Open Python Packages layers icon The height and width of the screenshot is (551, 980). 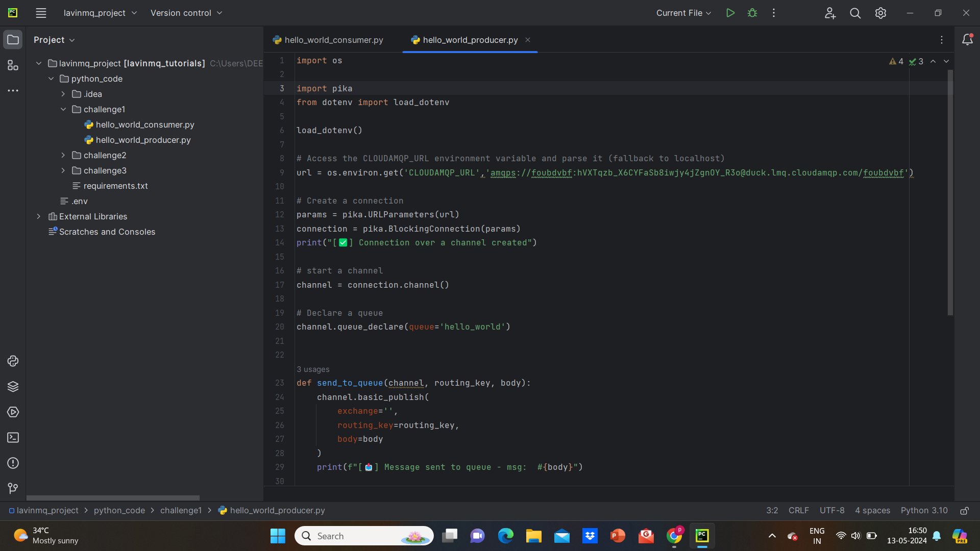tap(13, 387)
